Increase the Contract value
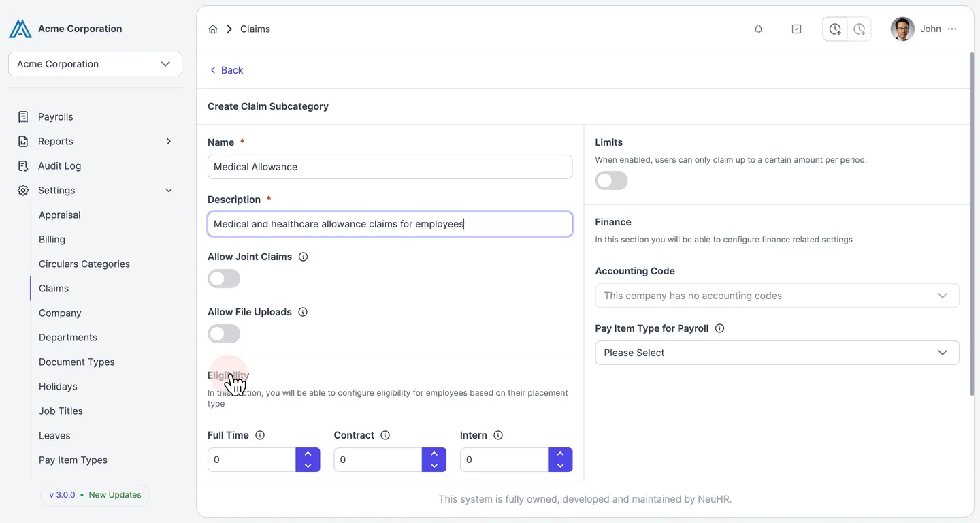 tap(434, 454)
